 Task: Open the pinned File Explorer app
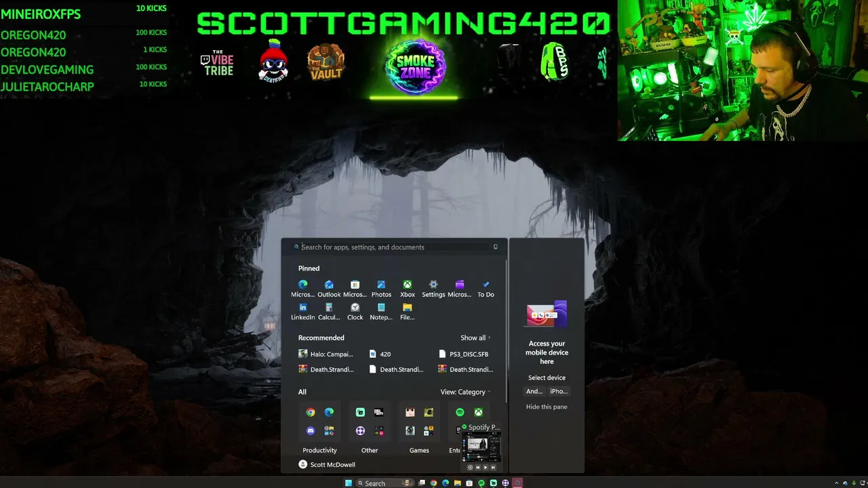(x=408, y=312)
